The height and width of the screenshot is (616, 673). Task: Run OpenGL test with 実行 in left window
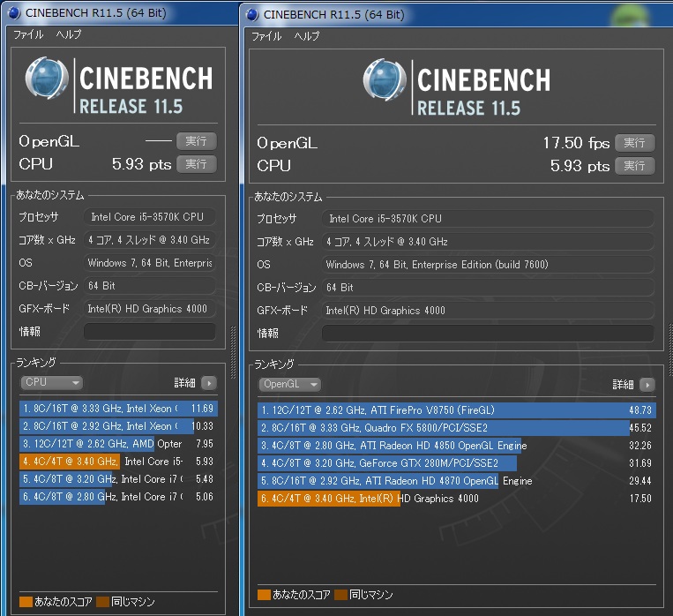(195, 141)
